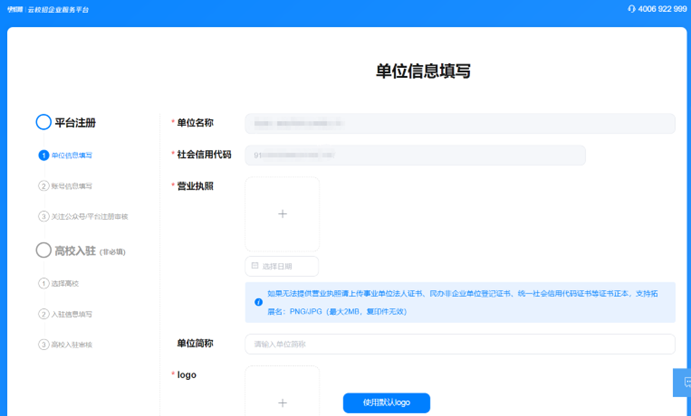
Task: Click the calendar icon in 选择日期 field
Action: click(255, 266)
